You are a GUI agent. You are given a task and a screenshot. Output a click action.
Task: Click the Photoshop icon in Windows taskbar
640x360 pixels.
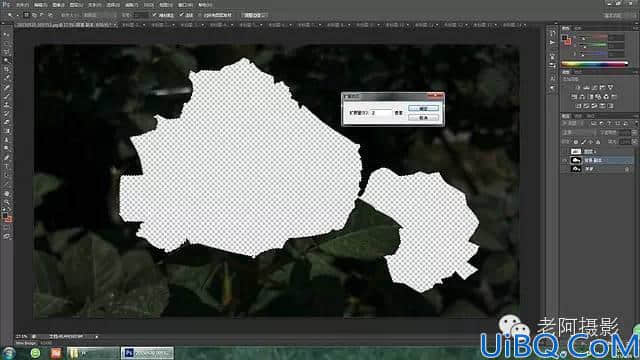click(x=129, y=353)
